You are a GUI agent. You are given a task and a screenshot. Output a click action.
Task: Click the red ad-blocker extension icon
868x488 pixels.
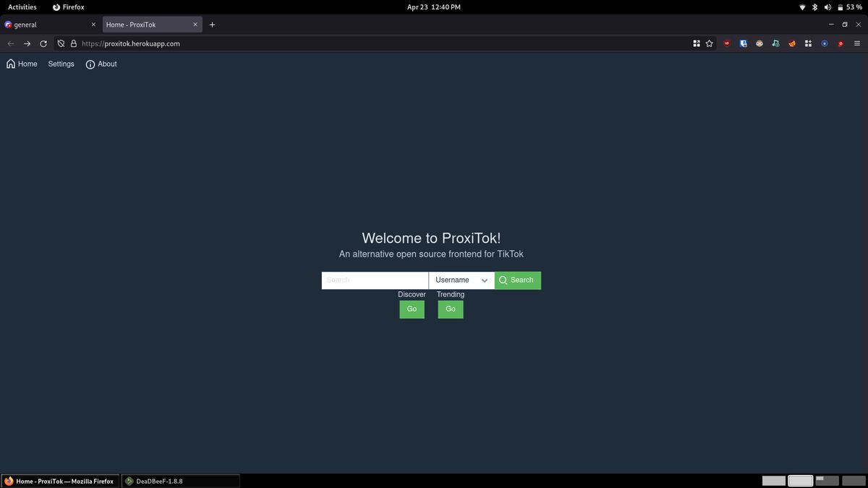click(726, 43)
